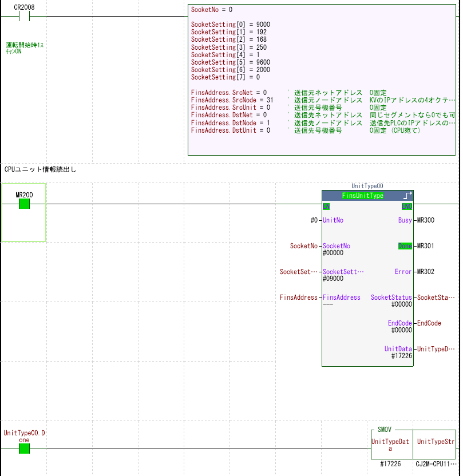The image size is (463, 476).
Task: Click the UnitTypeStr operand in SMOV
Action: point(434,442)
